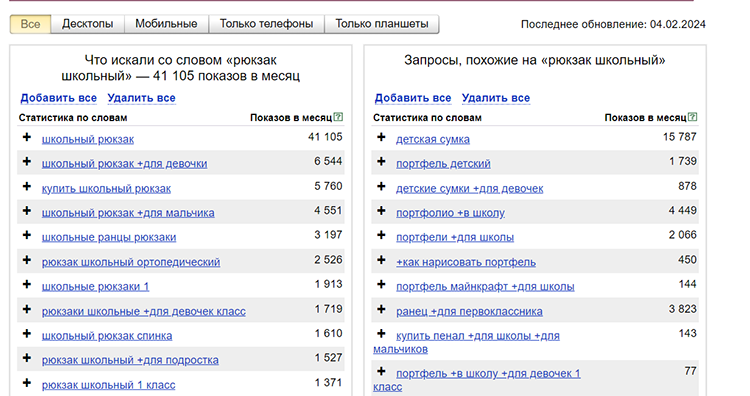Add 'портфель +в школу +для девочек 1 класс' via plus
750x396 pixels.
pos(381,371)
